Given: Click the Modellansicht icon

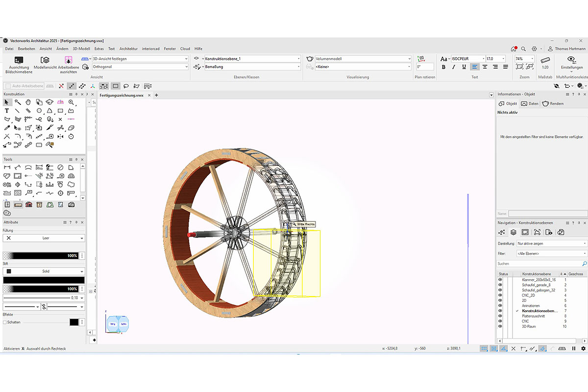Looking at the screenshot, I should pyautogui.click(x=45, y=60).
